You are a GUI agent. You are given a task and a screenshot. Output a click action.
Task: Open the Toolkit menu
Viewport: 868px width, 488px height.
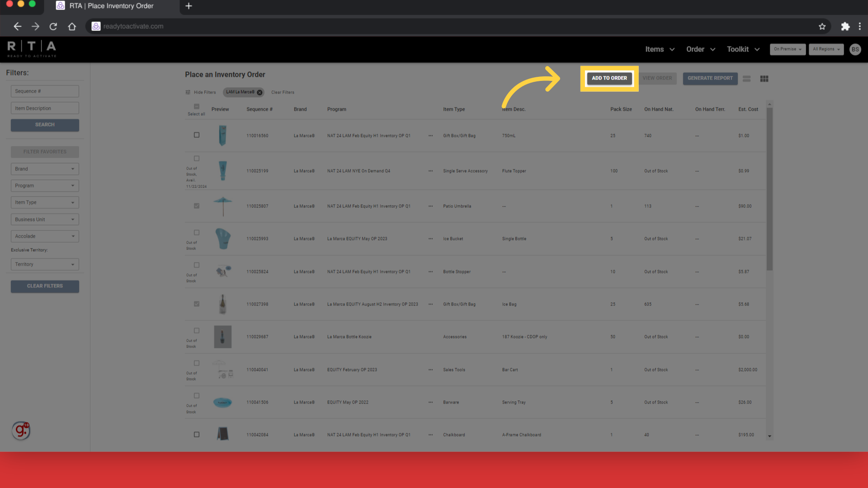(743, 49)
